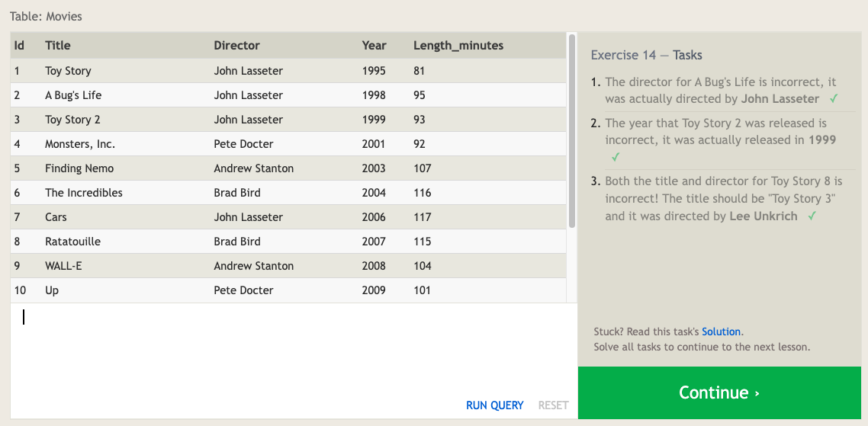Screen dimensions: 868x426
Task: Click the Table: Movies label
Action: coord(46,17)
